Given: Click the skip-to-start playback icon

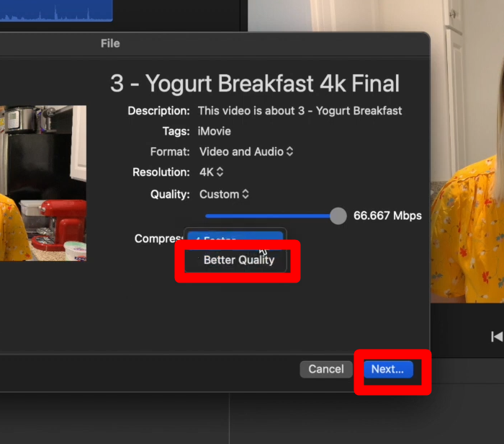Looking at the screenshot, I should [x=497, y=337].
